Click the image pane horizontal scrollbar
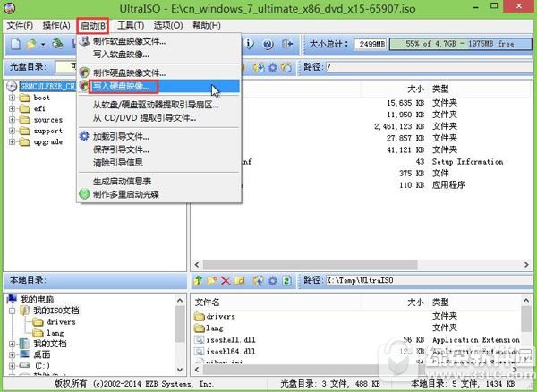 point(311,264)
